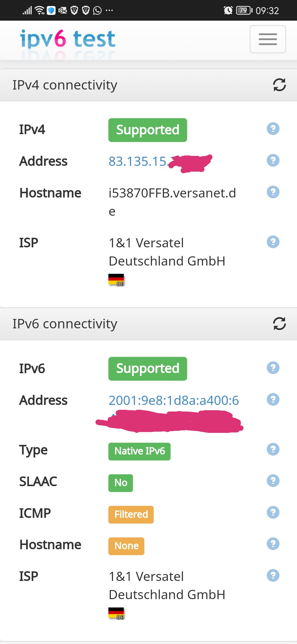Open help for IPv4 Hostname row

click(273, 192)
